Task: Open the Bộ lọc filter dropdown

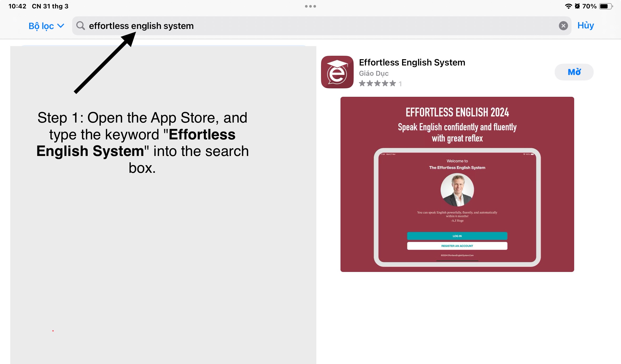Action: (x=46, y=26)
